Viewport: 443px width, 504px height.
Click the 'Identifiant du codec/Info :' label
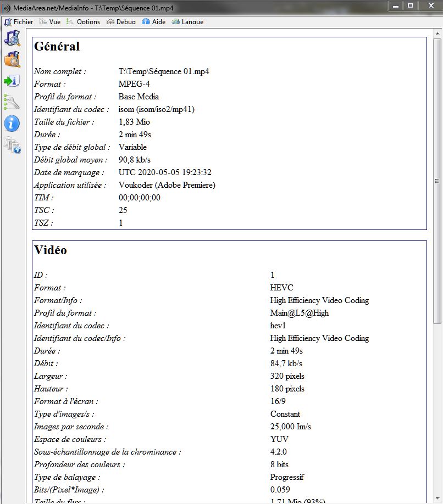tap(80, 338)
